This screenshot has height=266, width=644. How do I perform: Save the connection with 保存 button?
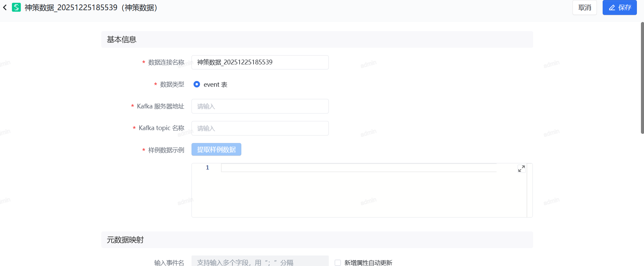point(620,7)
